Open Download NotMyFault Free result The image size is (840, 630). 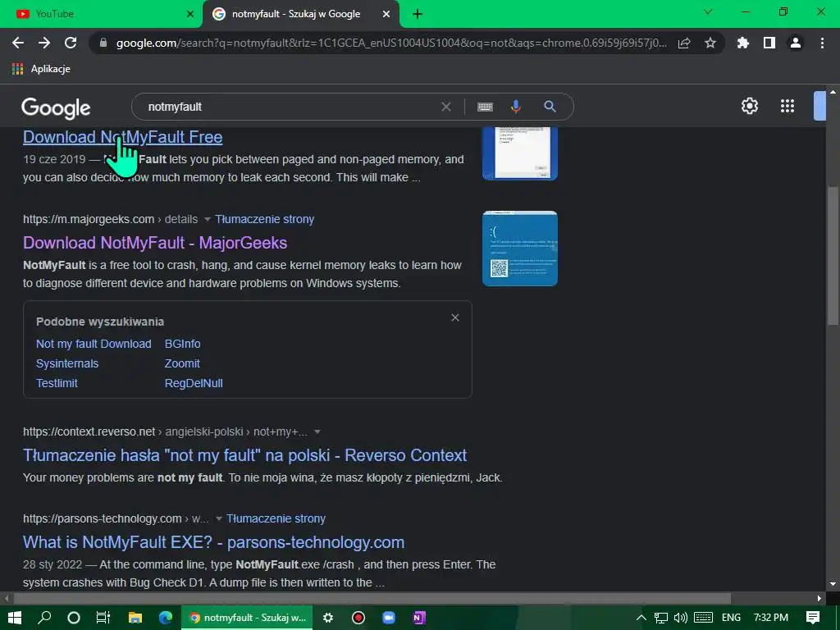tap(123, 137)
